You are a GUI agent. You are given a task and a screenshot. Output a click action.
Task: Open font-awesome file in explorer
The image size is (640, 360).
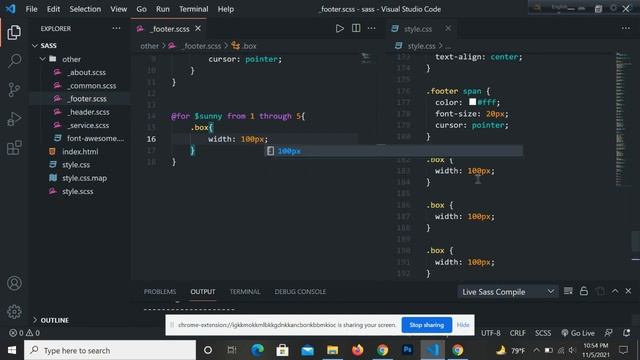point(95,138)
